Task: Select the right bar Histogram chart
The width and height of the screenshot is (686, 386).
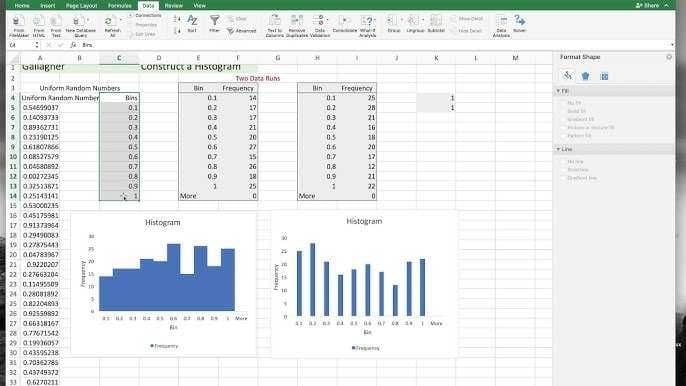Action: pyautogui.click(x=364, y=284)
